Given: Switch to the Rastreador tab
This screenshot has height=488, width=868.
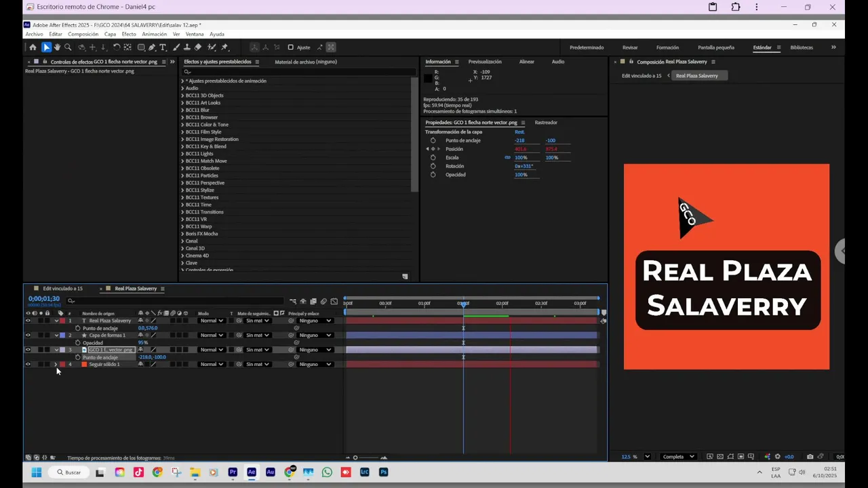Looking at the screenshot, I should [x=546, y=123].
